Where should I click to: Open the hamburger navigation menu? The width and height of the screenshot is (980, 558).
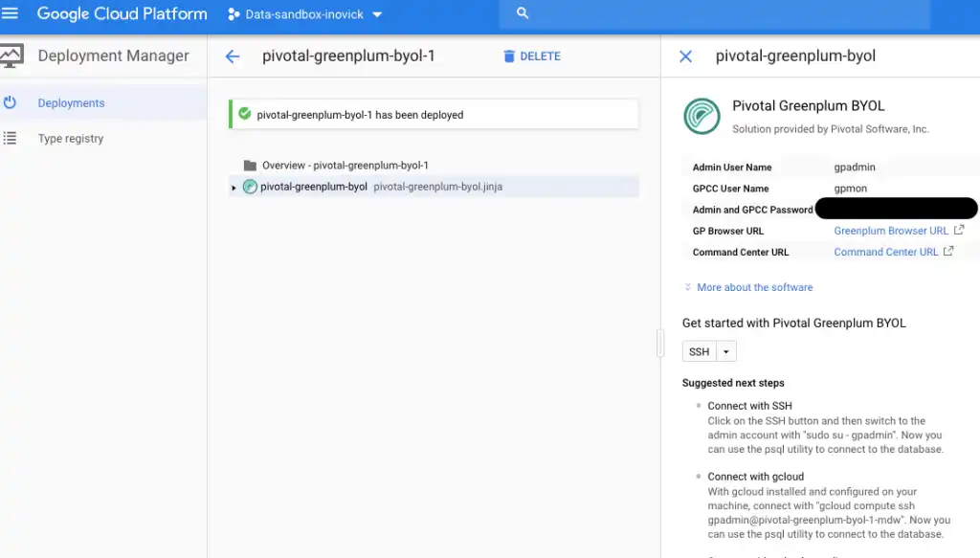coord(11,13)
